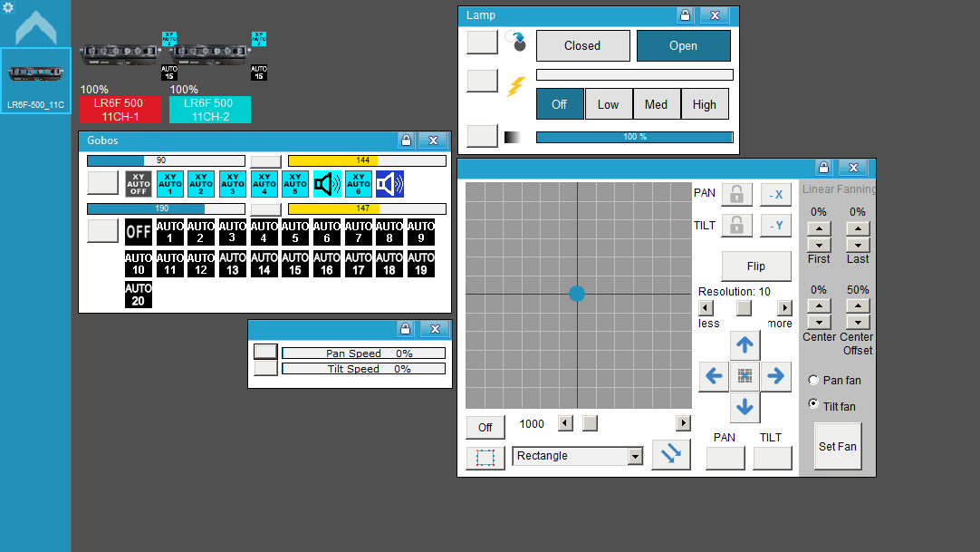The width and height of the screenshot is (980, 552).
Task: Set strobe to High
Action: (x=705, y=104)
